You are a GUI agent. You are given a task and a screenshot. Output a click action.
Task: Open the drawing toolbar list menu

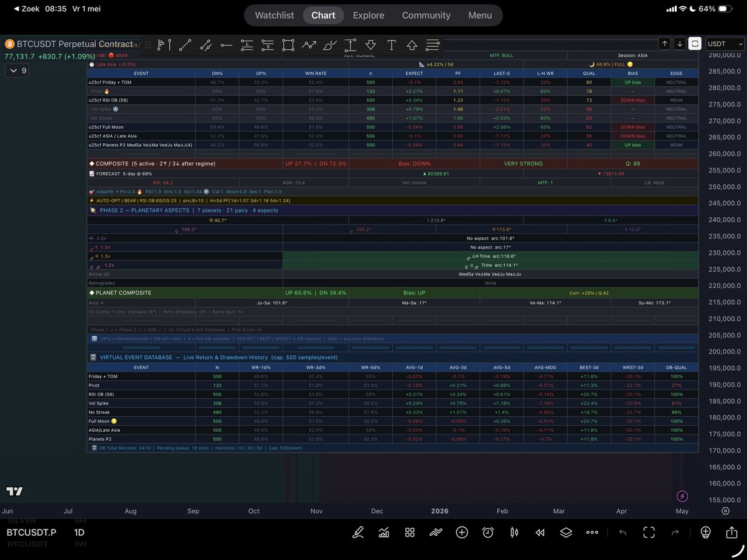pos(433,45)
